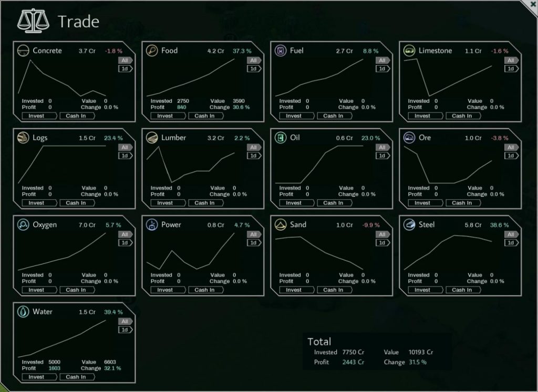Image resolution: width=538 pixels, height=392 pixels.
Task: Click the Fuel resource icon
Action: [x=281, y=51]
